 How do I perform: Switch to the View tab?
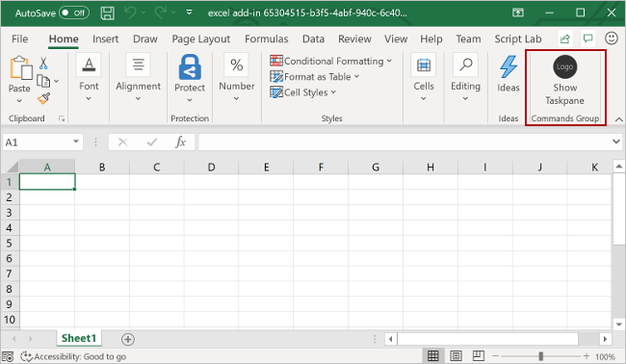(x=396, y=39)
